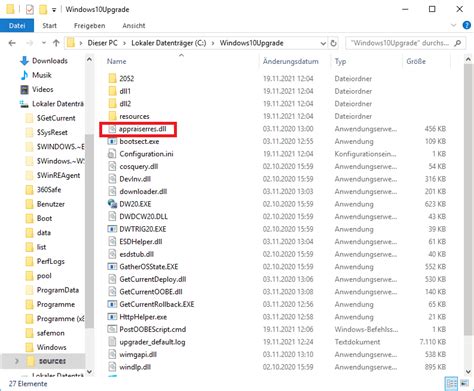This screenshot has height=391, width=474.
Task: Go back with the left arrow
Action: click(x=12, y=43)
